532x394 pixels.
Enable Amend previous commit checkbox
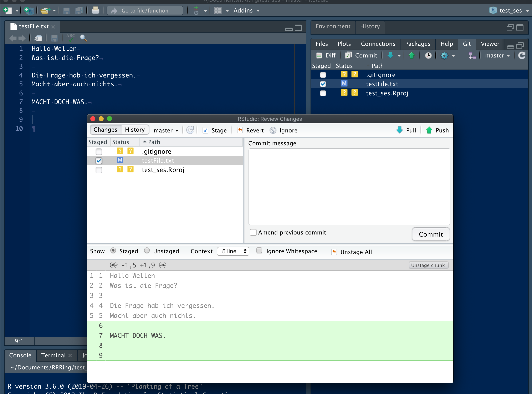pyautogui.click(x=253, y=232)
